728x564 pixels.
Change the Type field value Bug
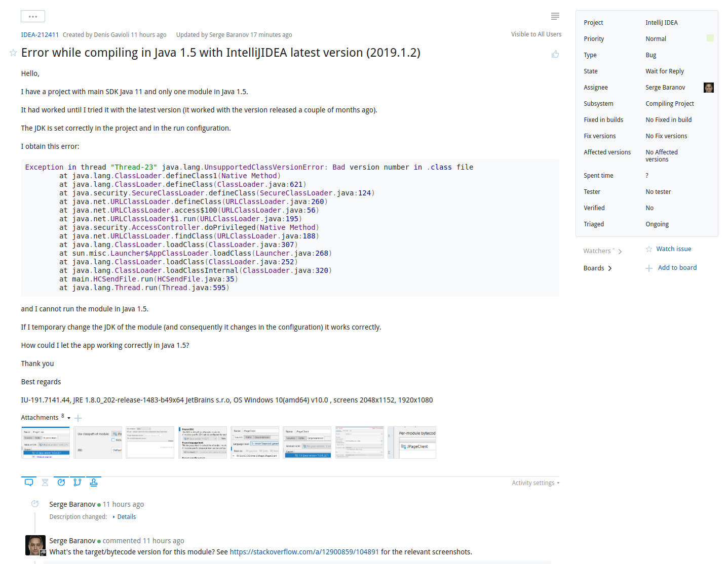pos(651,55)
